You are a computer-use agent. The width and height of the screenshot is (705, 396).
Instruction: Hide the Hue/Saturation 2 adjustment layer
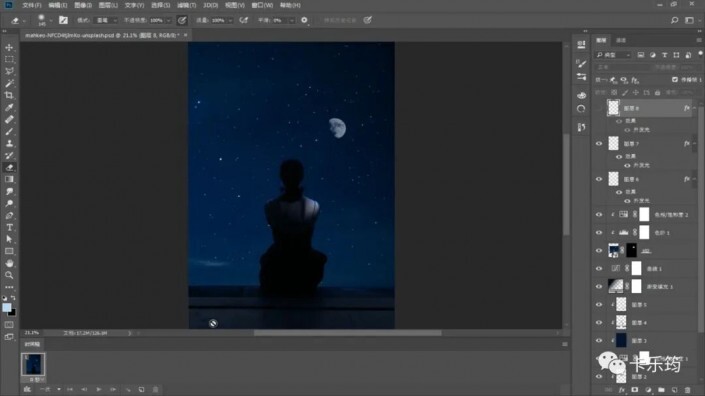point(599,215)
